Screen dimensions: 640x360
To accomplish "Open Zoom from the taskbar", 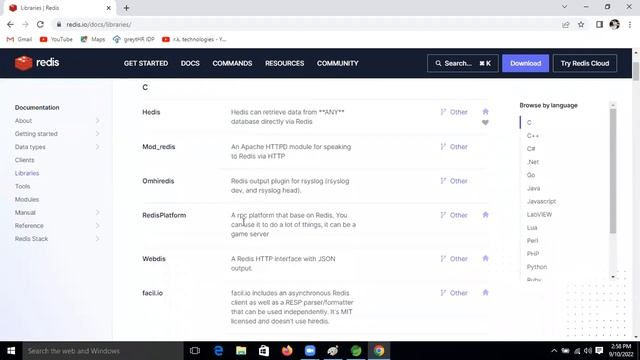I will pos(310,351).
